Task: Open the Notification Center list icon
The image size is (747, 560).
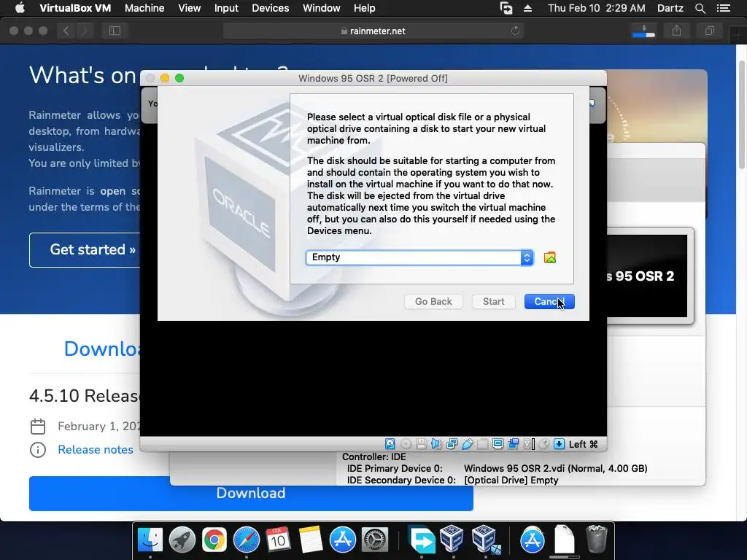Action: coord(724,8)
